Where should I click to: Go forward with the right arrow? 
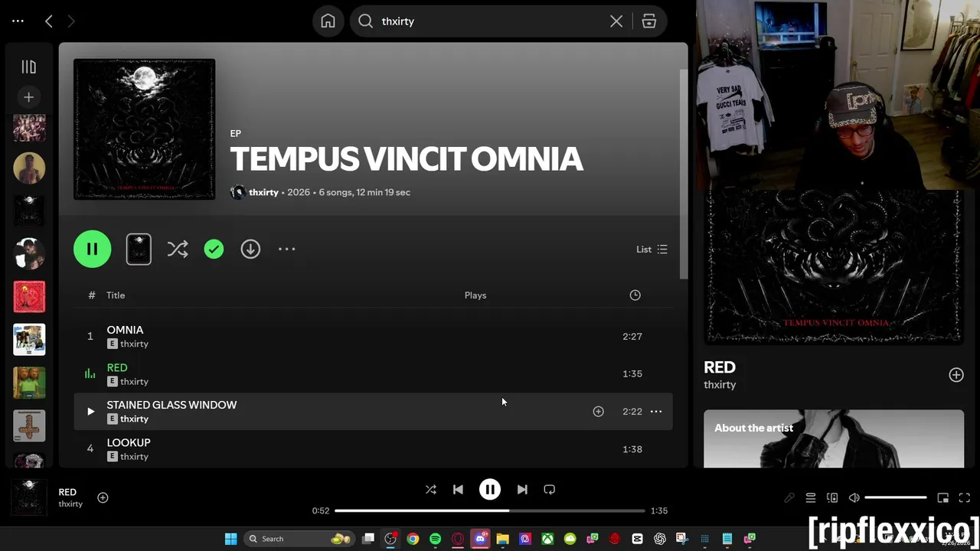coord(71,21)
